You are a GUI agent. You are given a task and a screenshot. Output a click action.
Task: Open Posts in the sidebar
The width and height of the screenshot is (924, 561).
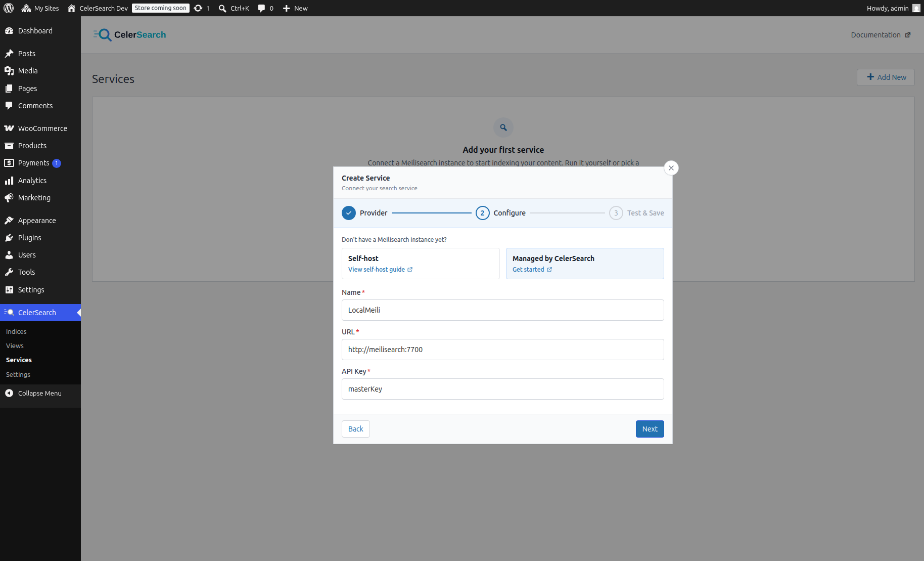pyautogui.click(x=40, y=54)
